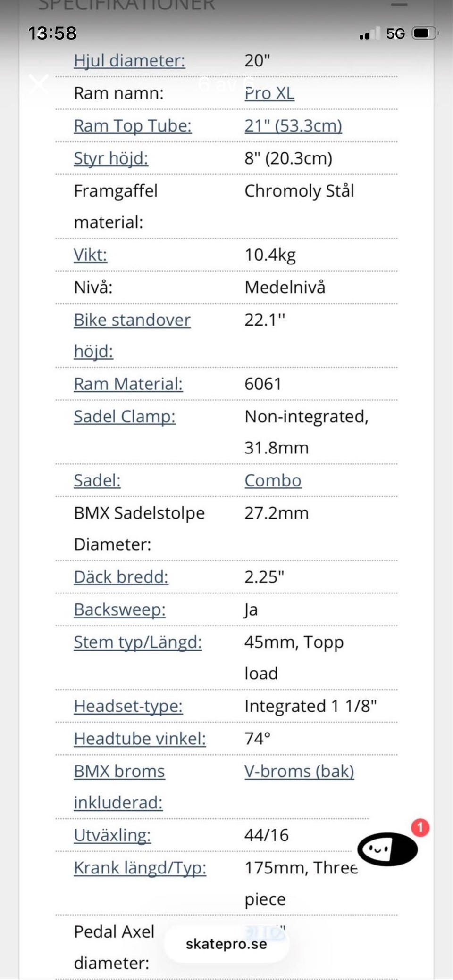This screenshot has width=453, height=980.
Task: Open the chat bubble widget
Action: [387, 849]
